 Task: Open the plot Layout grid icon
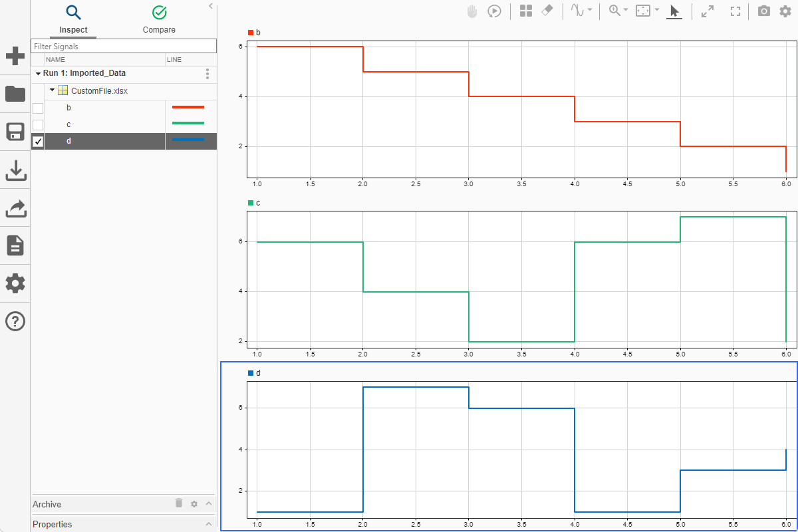point(526,11)
